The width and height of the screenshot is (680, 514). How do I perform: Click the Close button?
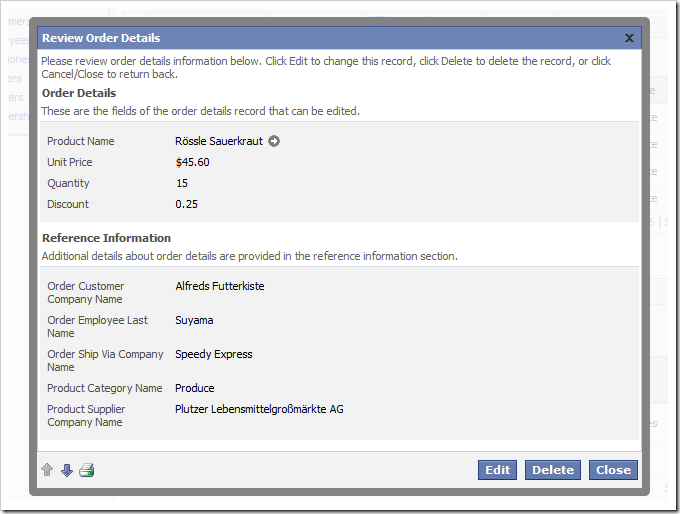(x=613, y=470)
